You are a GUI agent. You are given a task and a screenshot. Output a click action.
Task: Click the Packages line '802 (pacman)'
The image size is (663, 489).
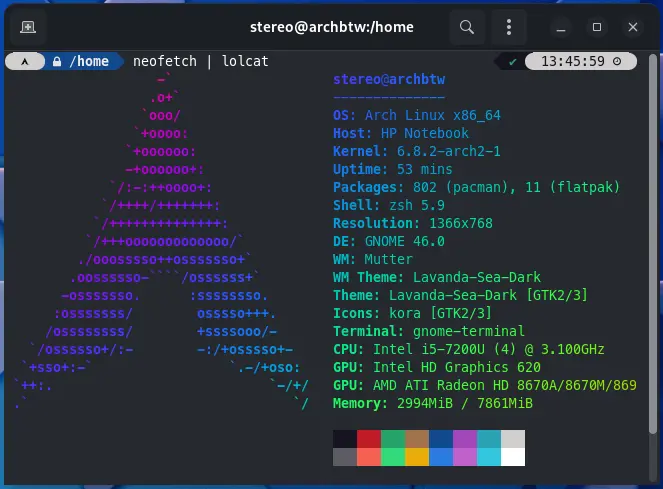476,187
